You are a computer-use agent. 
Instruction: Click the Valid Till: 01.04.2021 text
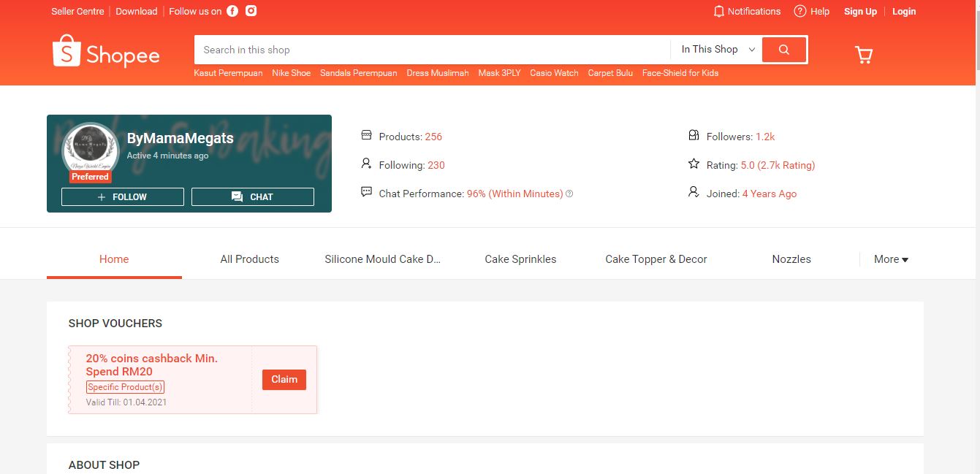126,402
